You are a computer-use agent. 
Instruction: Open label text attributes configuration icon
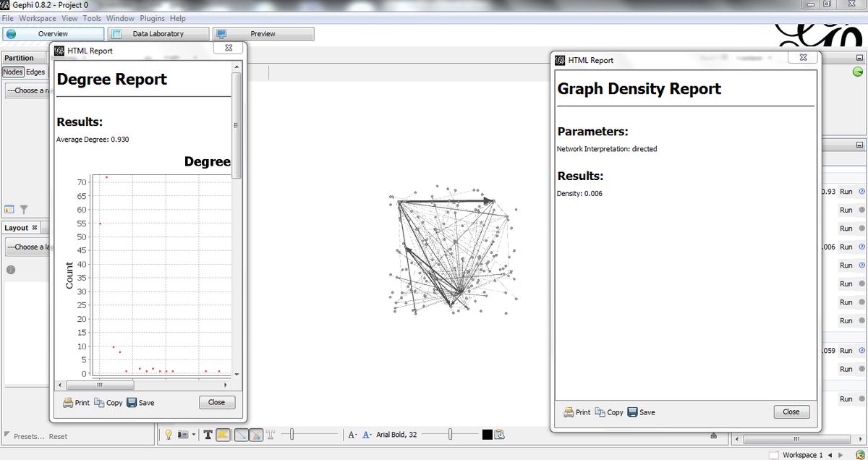[x=499, y=435]
